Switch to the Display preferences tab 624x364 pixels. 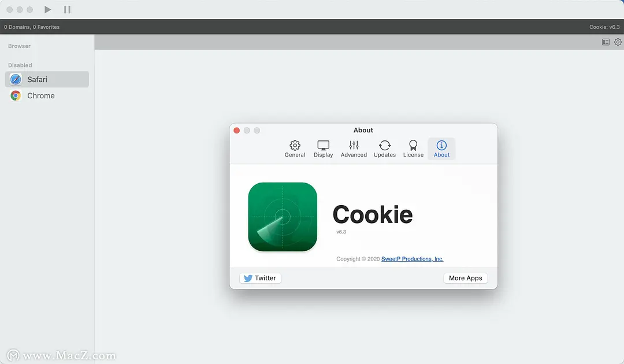(323, 149)
